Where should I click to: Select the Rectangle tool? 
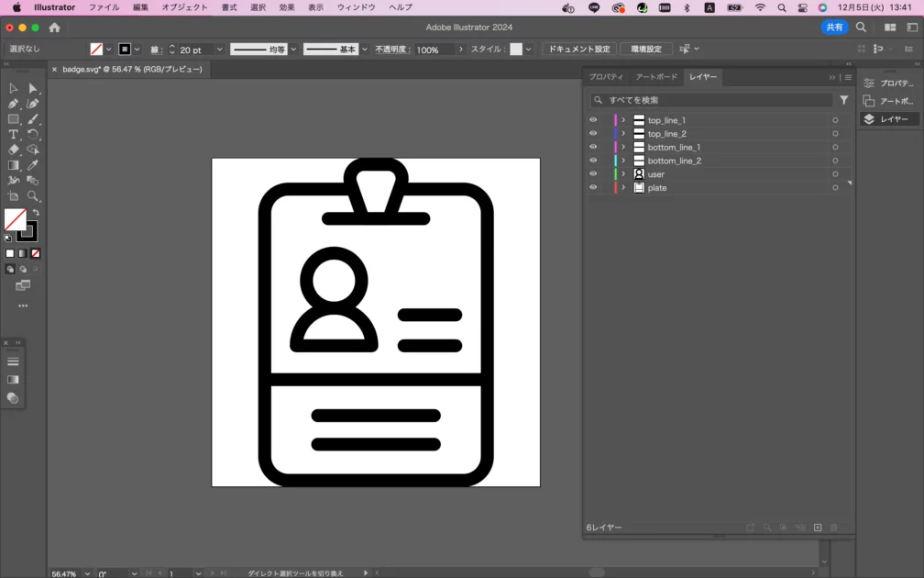[x=14, y=119]
